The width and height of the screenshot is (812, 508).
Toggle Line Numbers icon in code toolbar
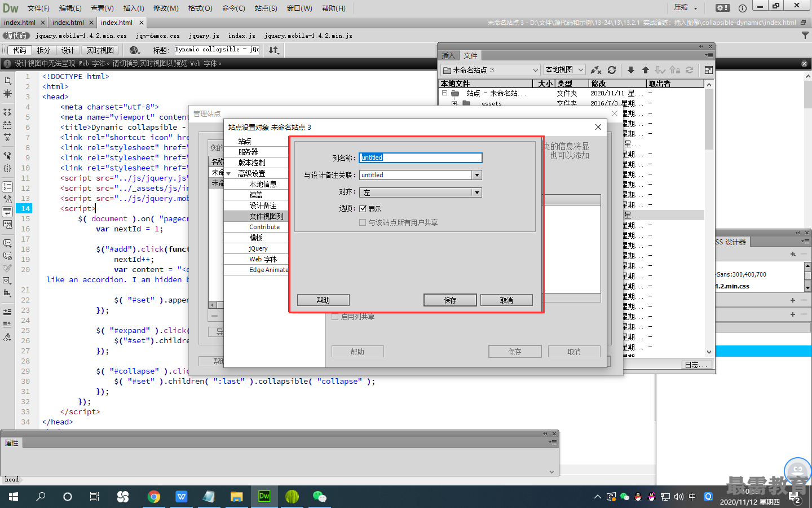[x=7, y=186]
